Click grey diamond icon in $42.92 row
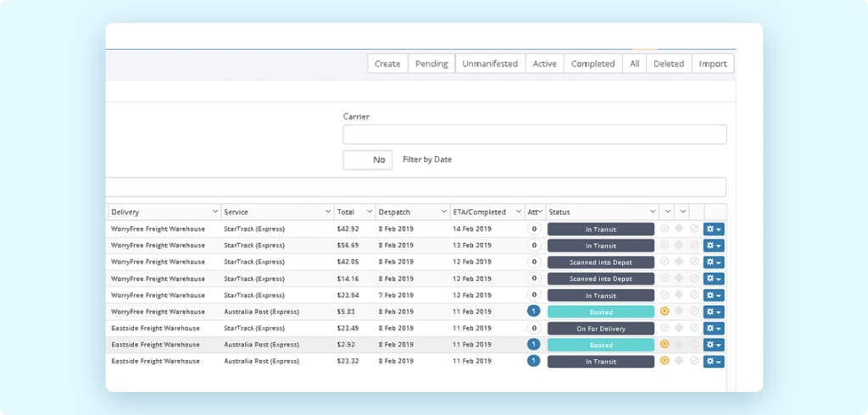 coord(679,229)
